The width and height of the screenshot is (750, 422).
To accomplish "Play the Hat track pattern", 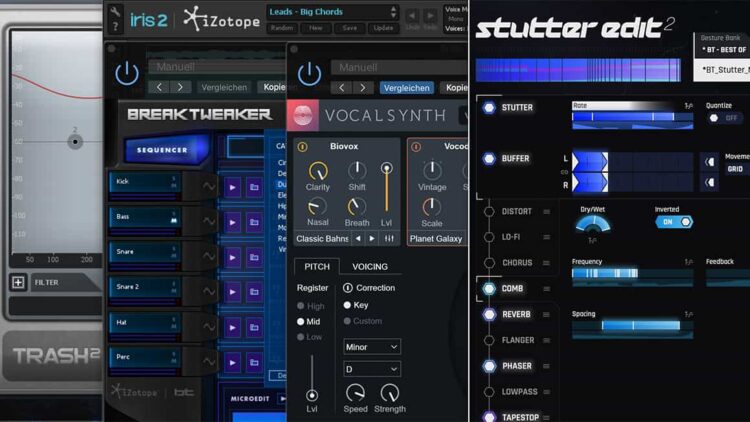I will pyautogui.click(x=232, y=328).
